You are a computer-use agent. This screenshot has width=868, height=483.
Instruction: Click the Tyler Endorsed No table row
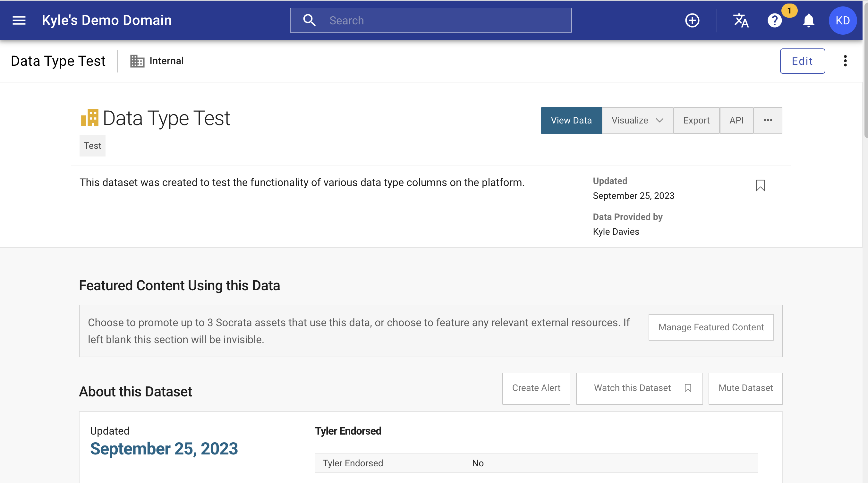536,463
